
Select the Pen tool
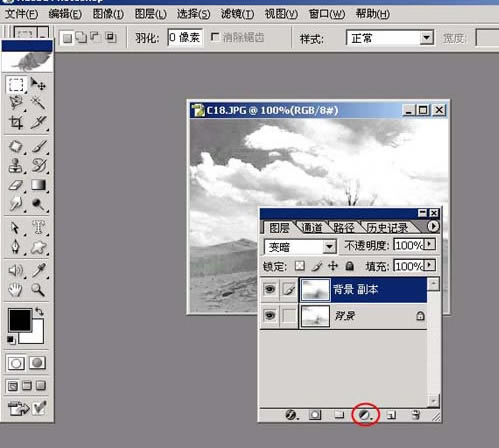pos(16,247)
